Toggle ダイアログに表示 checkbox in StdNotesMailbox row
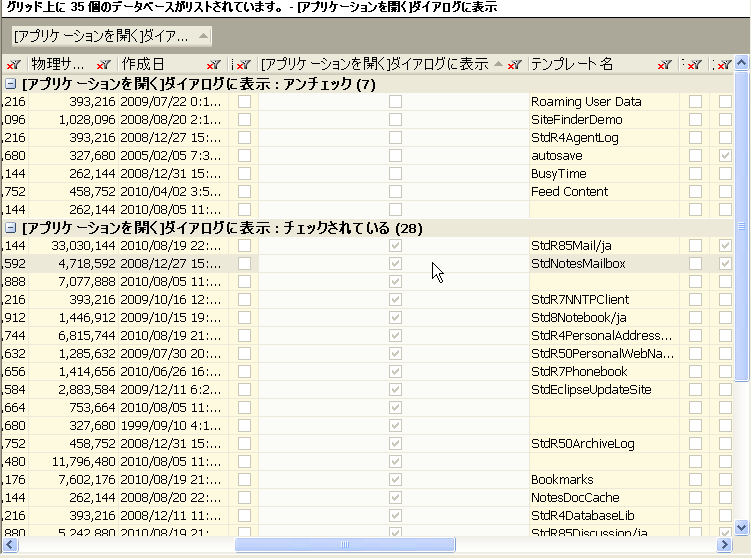 click(x=396, y=264)
